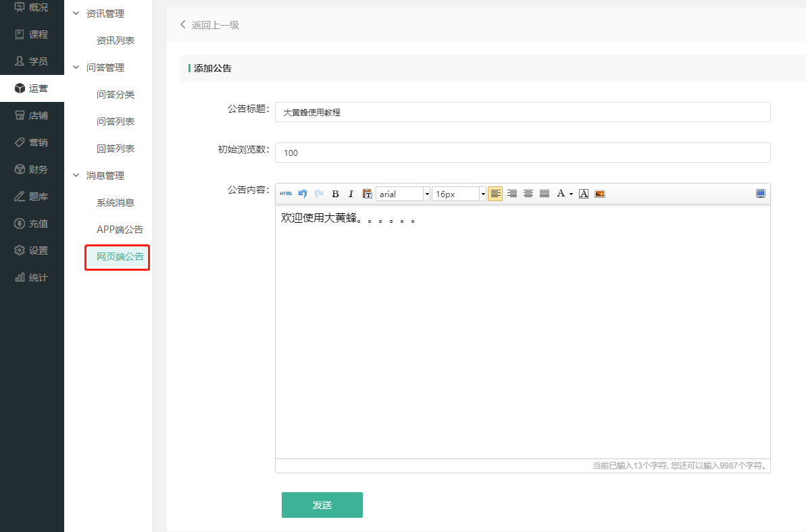This screenshot has height=532, width=806.
Task: Open 充值 in the main sidebar
Action: [32, 223]
